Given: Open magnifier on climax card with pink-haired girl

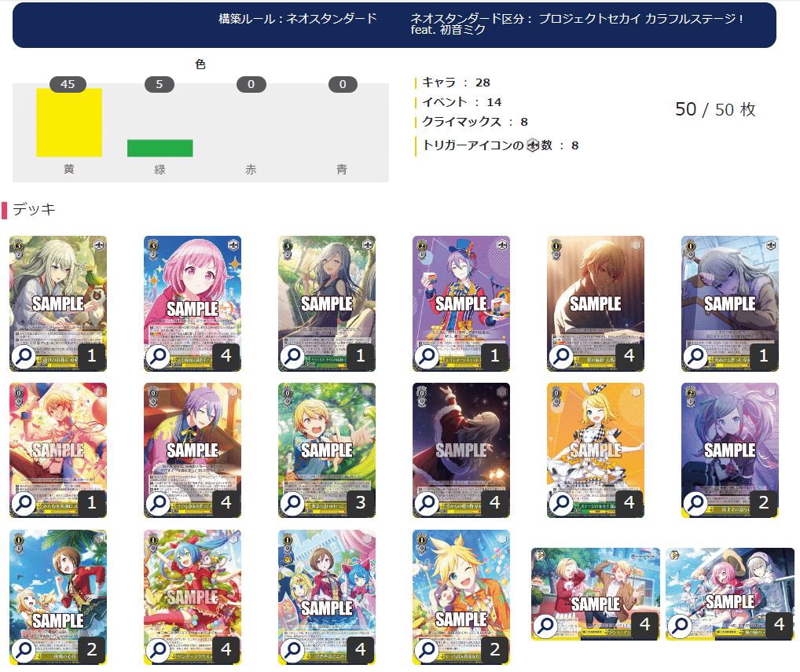Looking at the screenshot, I should [680, 626].
